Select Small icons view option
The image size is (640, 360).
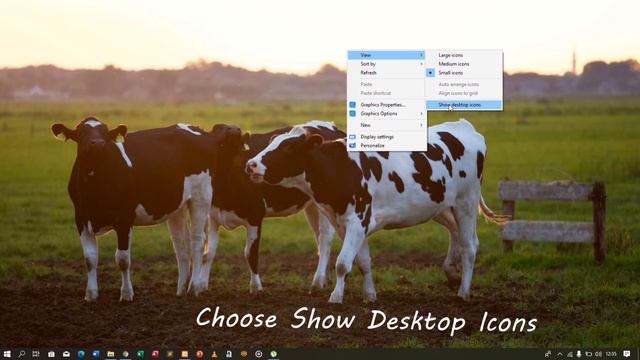pos(464,73)
